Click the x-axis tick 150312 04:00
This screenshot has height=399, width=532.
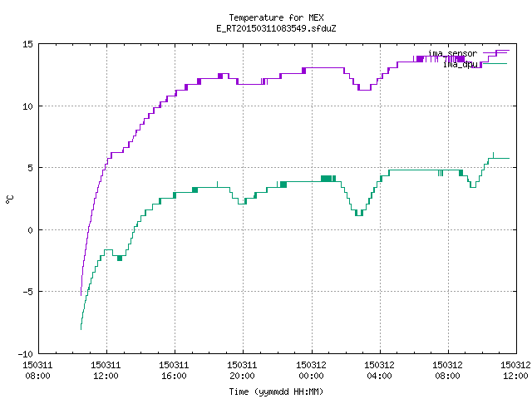[379, 371]
